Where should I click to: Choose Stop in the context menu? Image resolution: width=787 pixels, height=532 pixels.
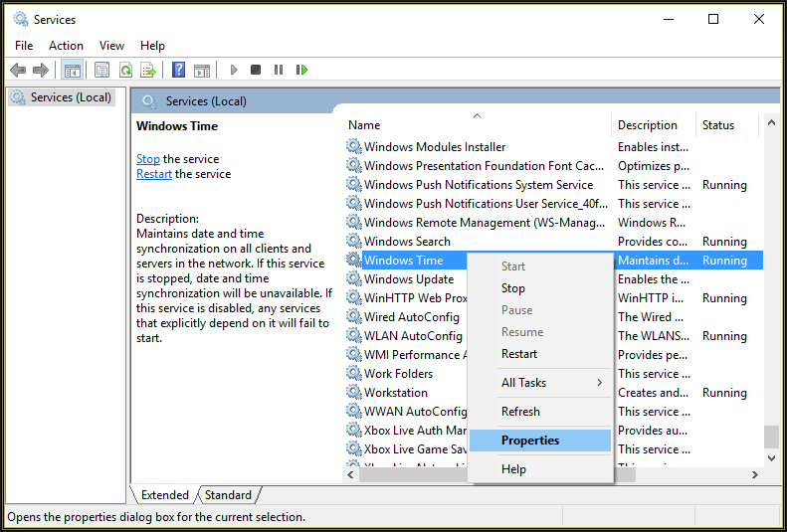coord(540,288)
